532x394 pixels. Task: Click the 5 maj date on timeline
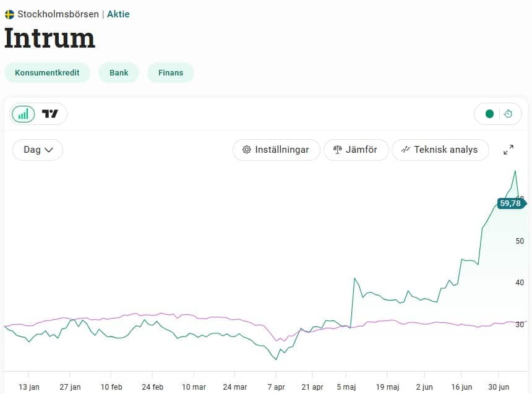[346, 387]
